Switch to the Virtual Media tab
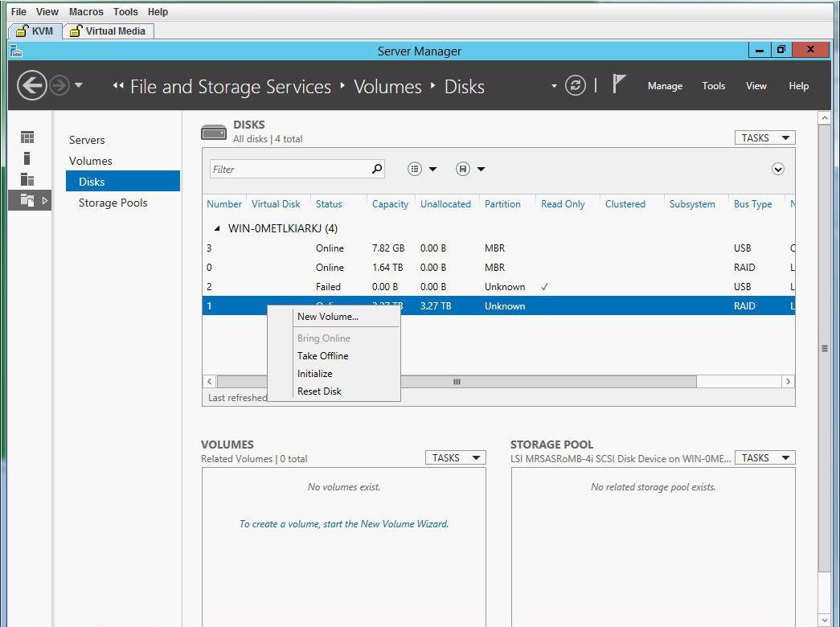This screenshot has height=627, width=840. click(x=109, y=31)
